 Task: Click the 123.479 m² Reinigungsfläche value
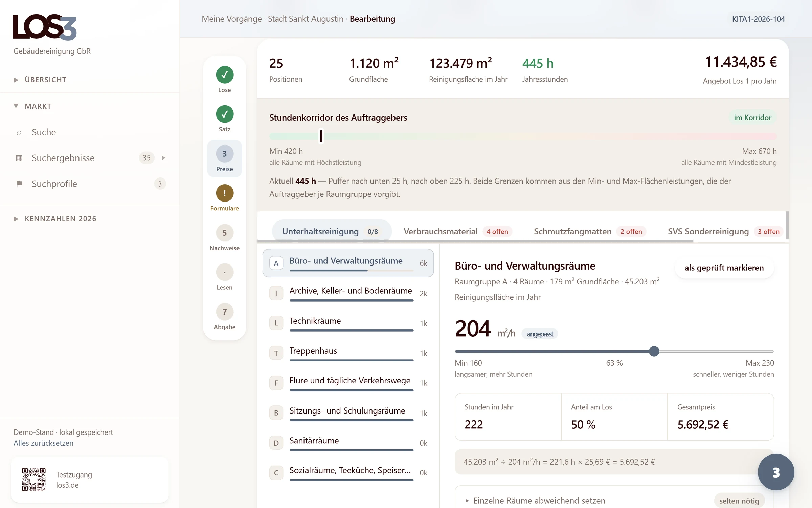click(x=460, y=63)
